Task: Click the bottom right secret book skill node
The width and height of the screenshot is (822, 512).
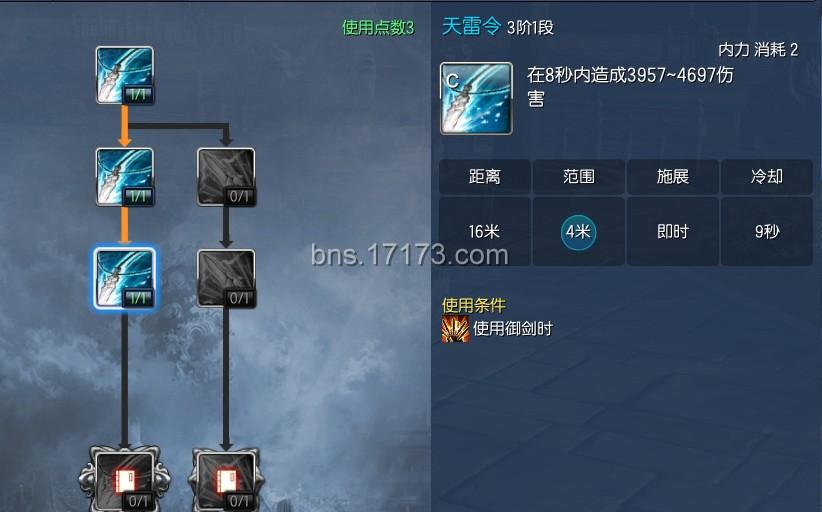Action: [x=226, y=479]
